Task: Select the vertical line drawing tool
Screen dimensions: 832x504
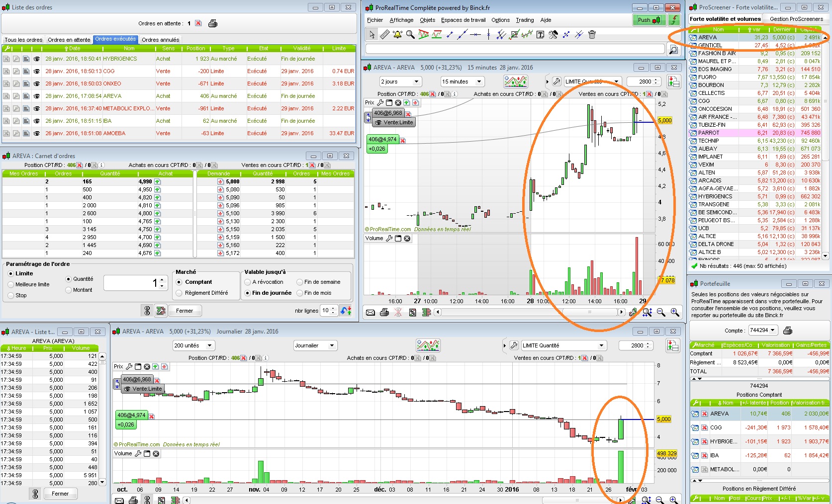Action: coord(488,34)
